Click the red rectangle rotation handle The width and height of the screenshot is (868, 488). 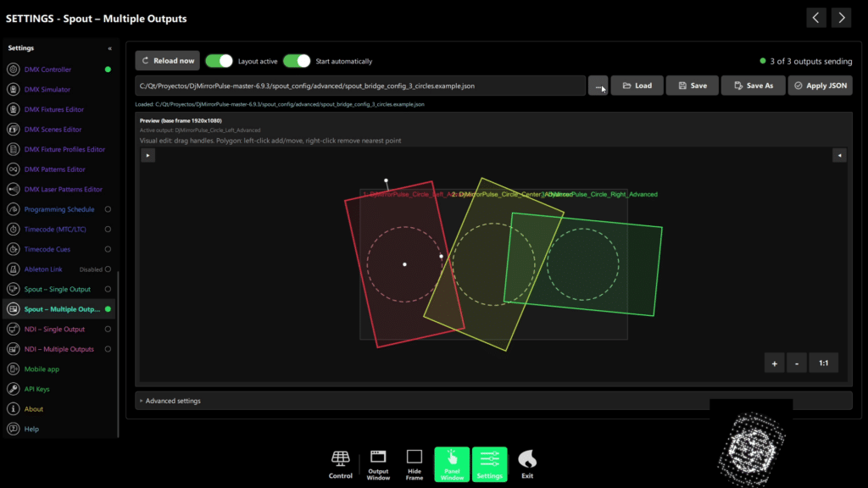[x=386, y=181]
